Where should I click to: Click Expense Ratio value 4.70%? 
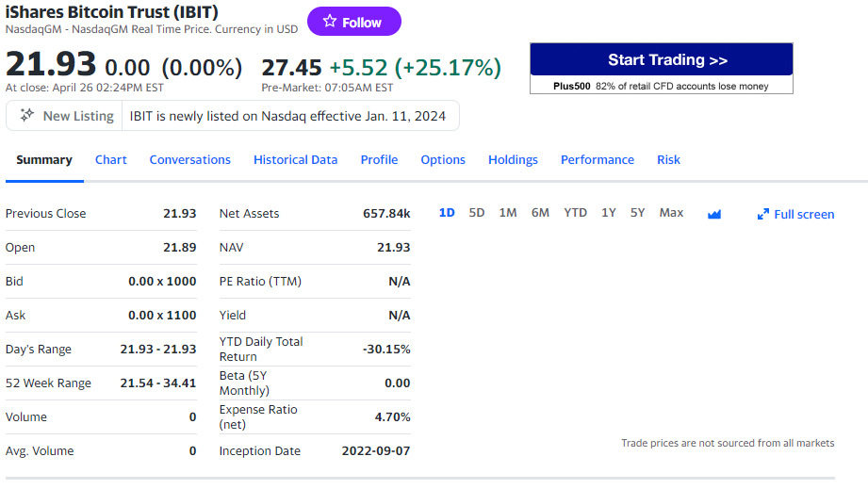click(392, 417)
